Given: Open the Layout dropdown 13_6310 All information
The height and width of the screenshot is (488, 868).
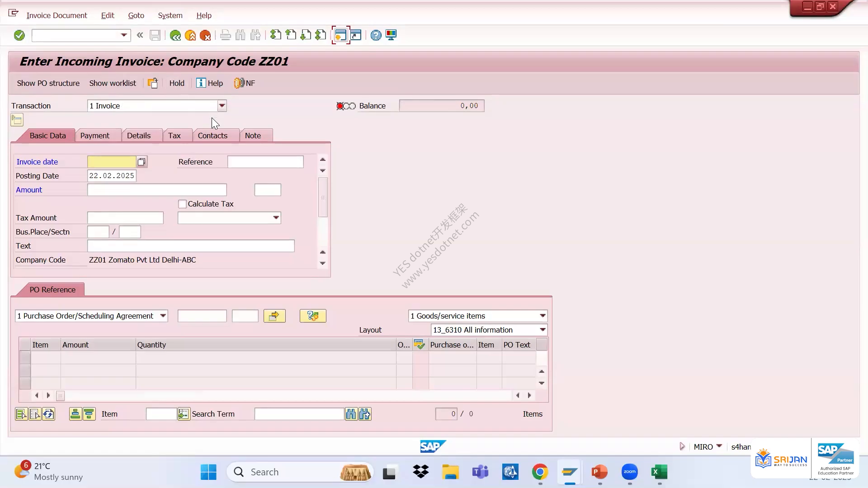Looking at the screenshot, I should 542,330.
